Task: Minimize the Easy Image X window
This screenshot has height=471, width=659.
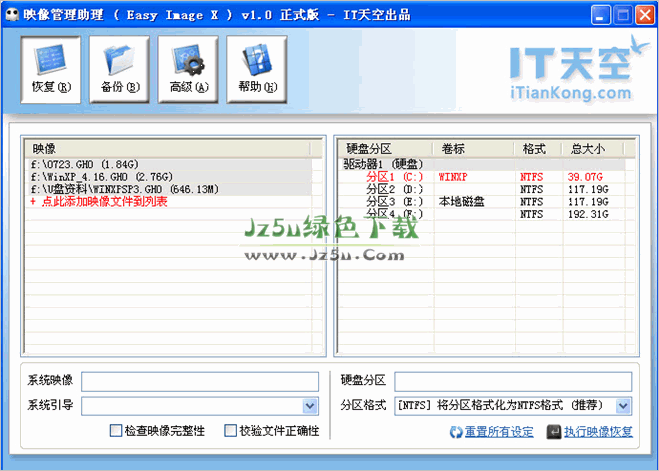Action: (x=601, y=16)
